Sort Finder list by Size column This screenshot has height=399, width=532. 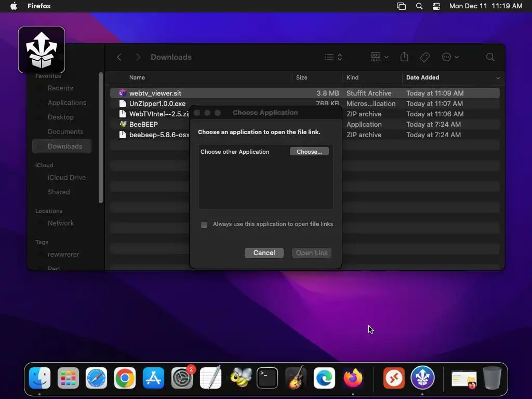[x=302, y=77]
